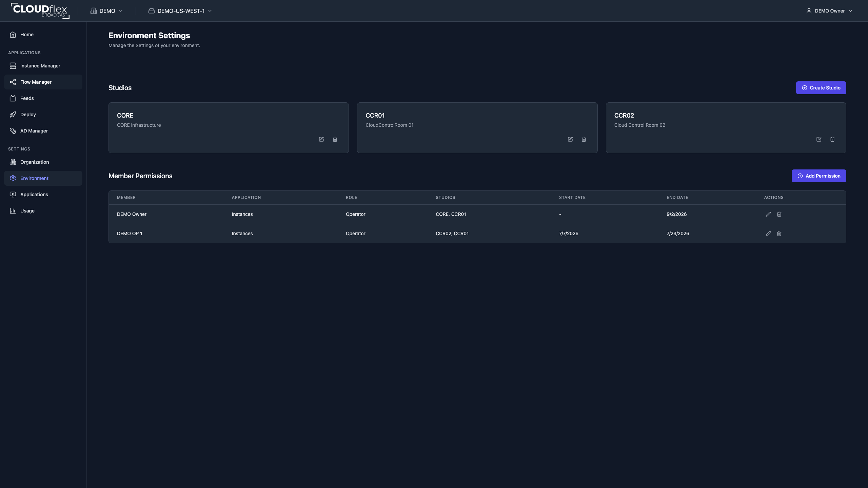
Task: Delete DEMO Owner permission row
Action: [779, 214]
